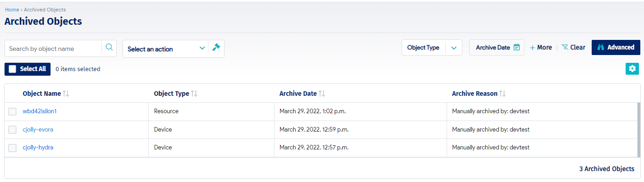Toggle the Select All checkbox
644x182 pixels.
pyautogui.click(x=12, y=69)
